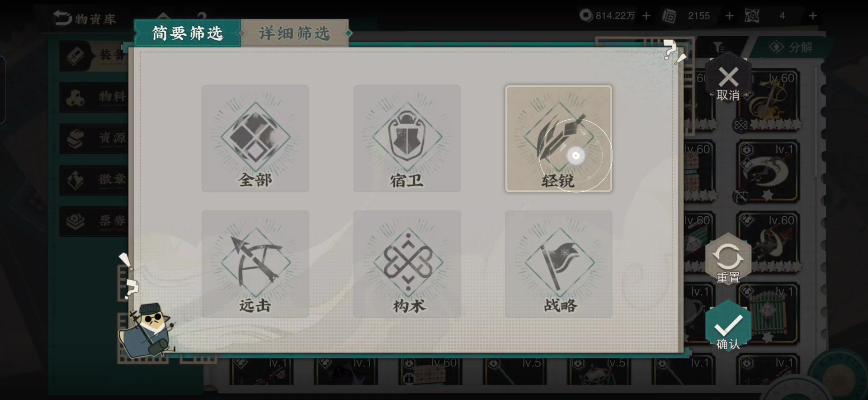
Task: Choose the 构术 knot filter
Action: click(x=407, y=264)
